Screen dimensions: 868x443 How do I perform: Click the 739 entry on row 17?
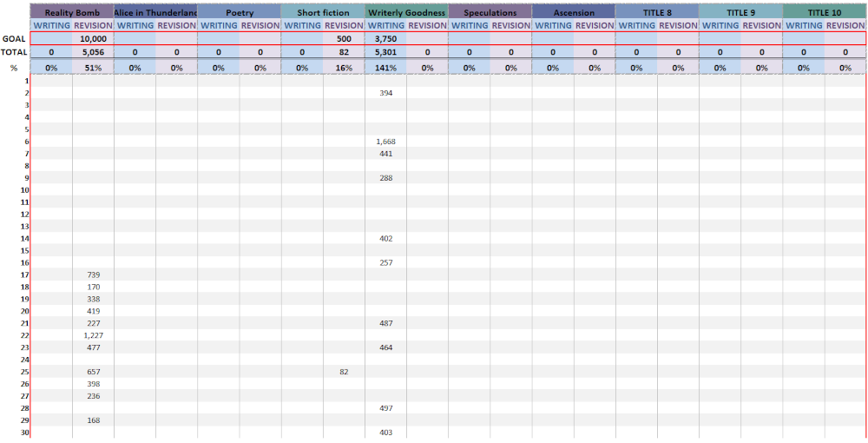coord(93,274)
